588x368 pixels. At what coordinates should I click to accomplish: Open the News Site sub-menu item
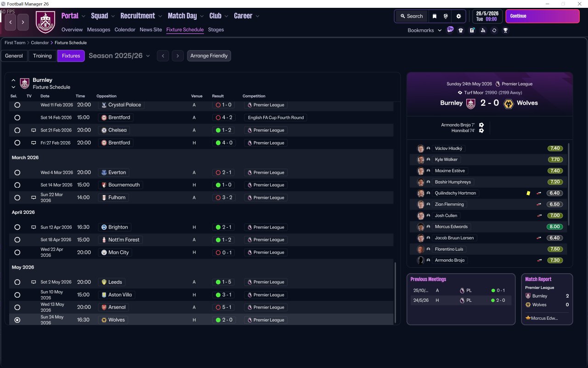click(x=151, y=29)
